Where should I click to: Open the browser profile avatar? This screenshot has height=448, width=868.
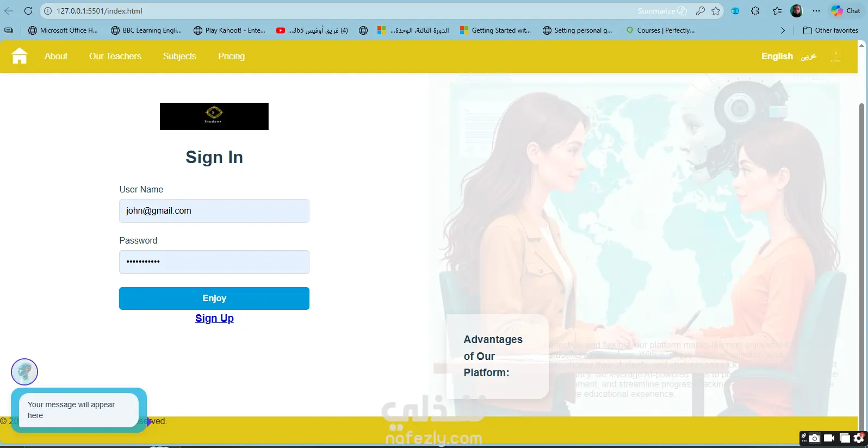797,11
